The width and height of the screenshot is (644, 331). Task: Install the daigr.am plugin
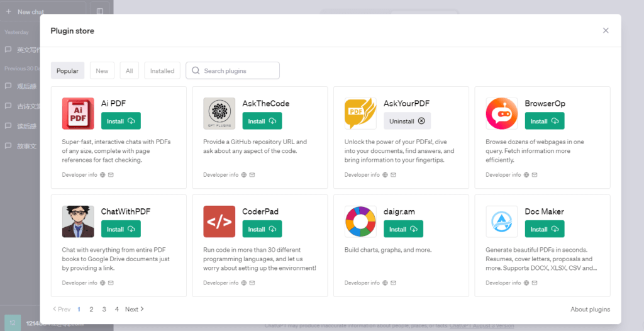click(x=403, y=229)
